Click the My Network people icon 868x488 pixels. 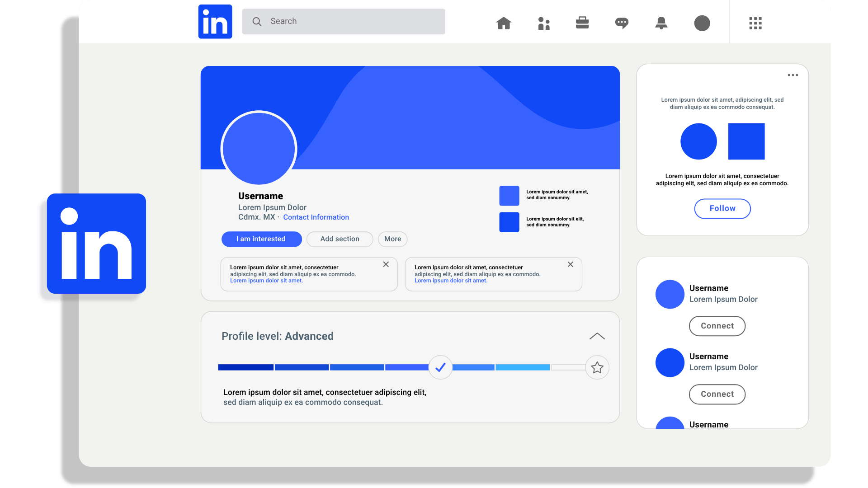543,23
